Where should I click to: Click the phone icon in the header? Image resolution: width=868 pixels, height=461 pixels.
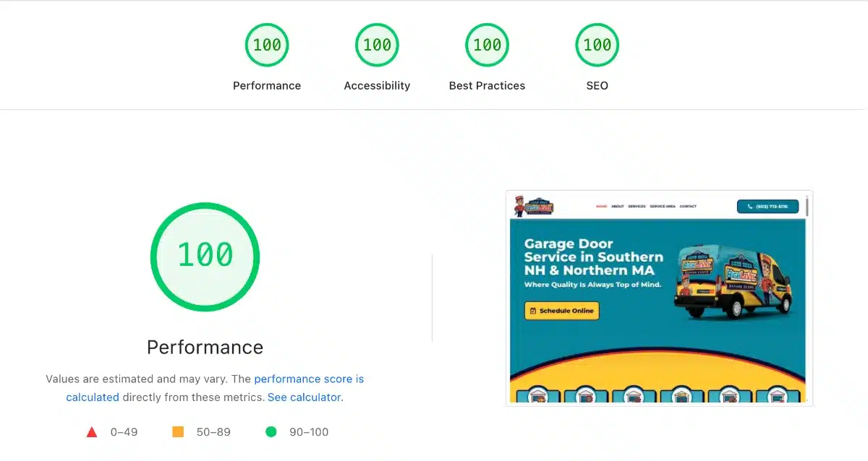750,207
